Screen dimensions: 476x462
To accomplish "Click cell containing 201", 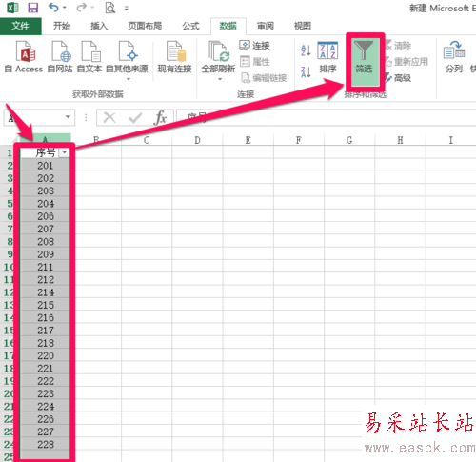I will 45,166.
